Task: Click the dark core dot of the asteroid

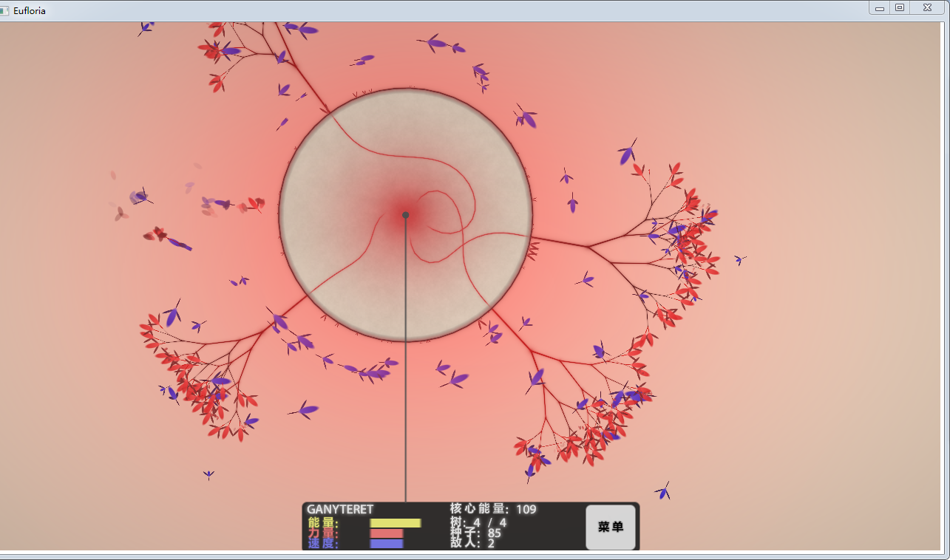Action: coord(405,215)
